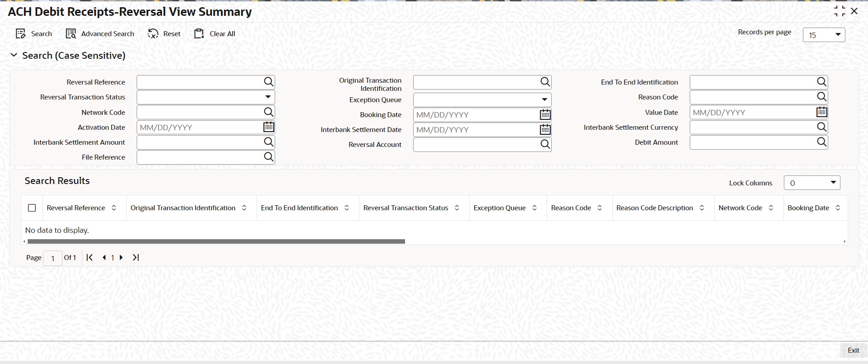
Task: Open lookup for Reversal Reference field
Action: [269, 82]
